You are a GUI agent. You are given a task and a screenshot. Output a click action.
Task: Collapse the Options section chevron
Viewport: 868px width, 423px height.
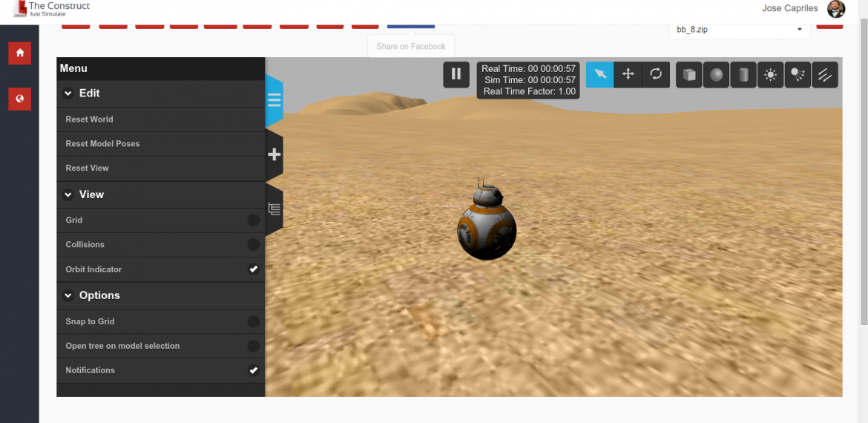pos(68,295)
